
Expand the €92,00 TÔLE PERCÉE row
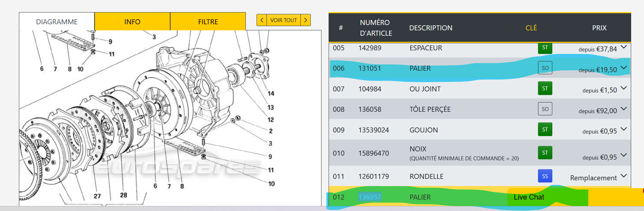point(624,109)
